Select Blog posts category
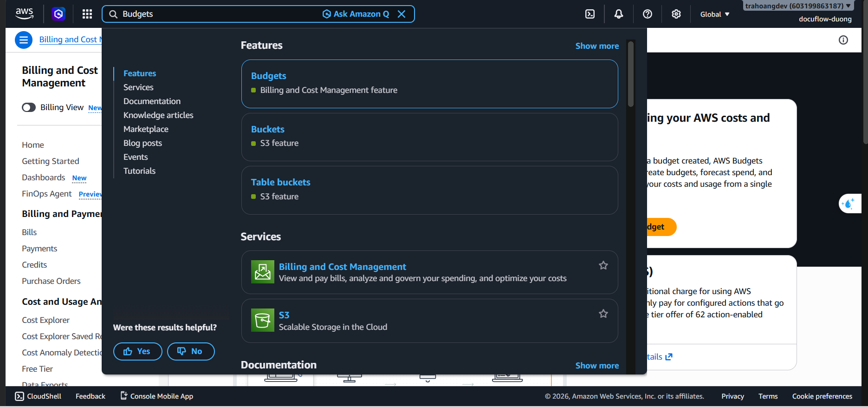868x407 pixels. tap(143, 143)
